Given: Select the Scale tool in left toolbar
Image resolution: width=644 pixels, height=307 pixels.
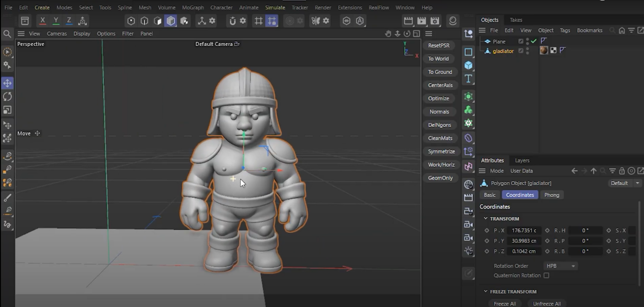Looking at the screenshot, I should (x=7, y=110).
